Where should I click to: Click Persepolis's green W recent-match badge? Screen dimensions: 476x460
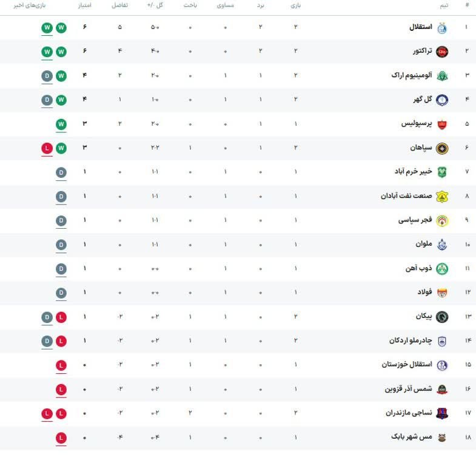pos(61,124)
